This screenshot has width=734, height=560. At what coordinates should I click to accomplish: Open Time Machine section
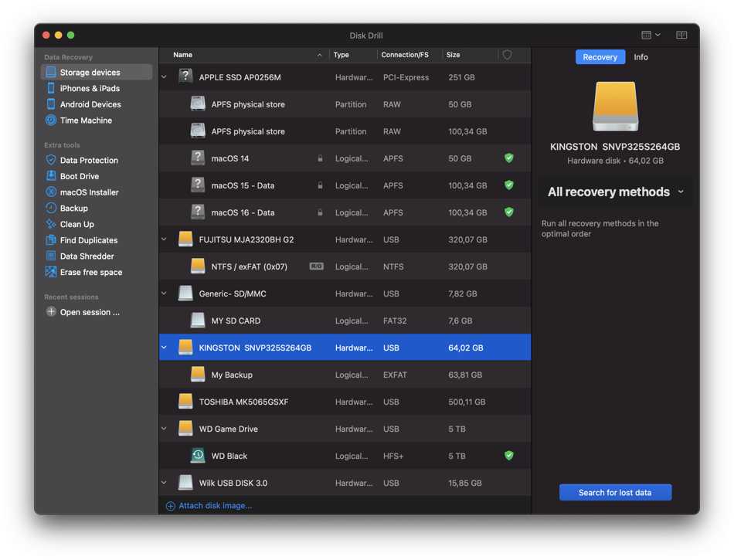coord(86,120)
